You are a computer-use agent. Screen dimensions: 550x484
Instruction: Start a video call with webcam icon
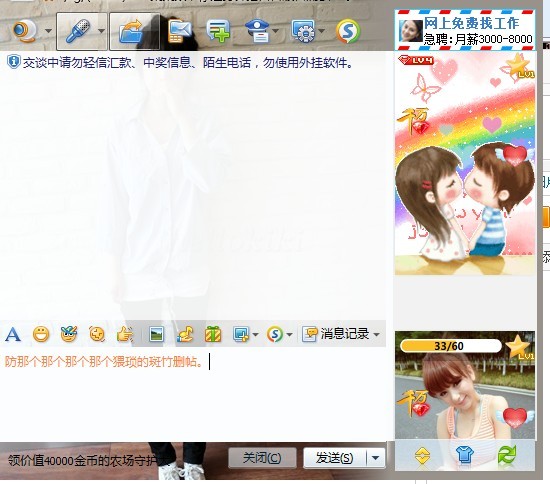point(25,31)
